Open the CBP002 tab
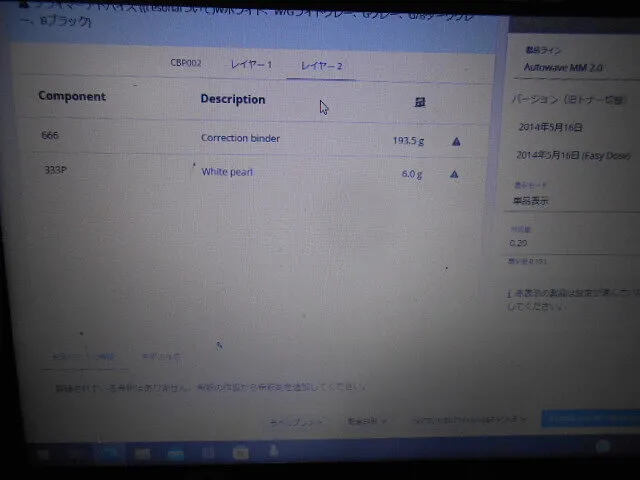The image size is (640, 480). point(185,63)
